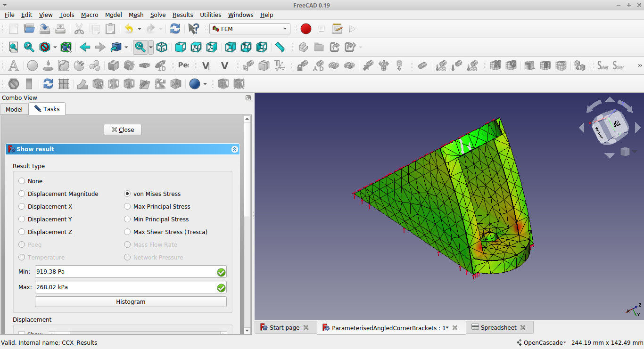Open the link navigation cube dropdown arrow

126,47
